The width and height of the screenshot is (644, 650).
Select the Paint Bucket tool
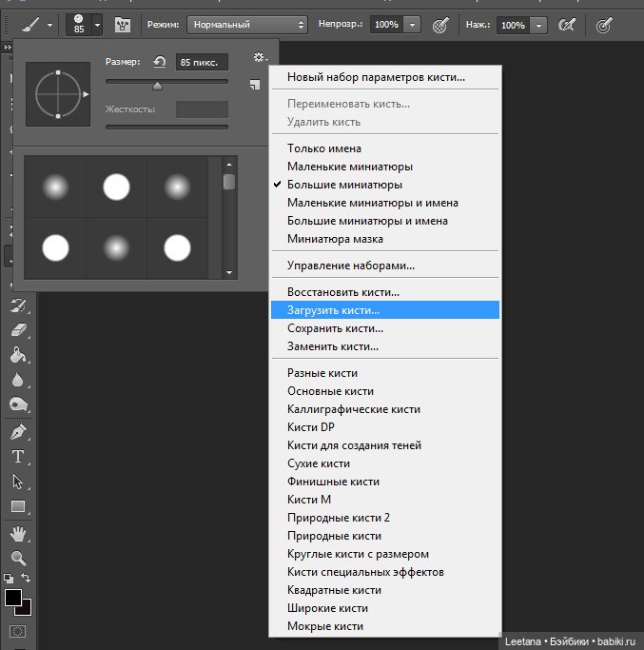click(18, 355)
